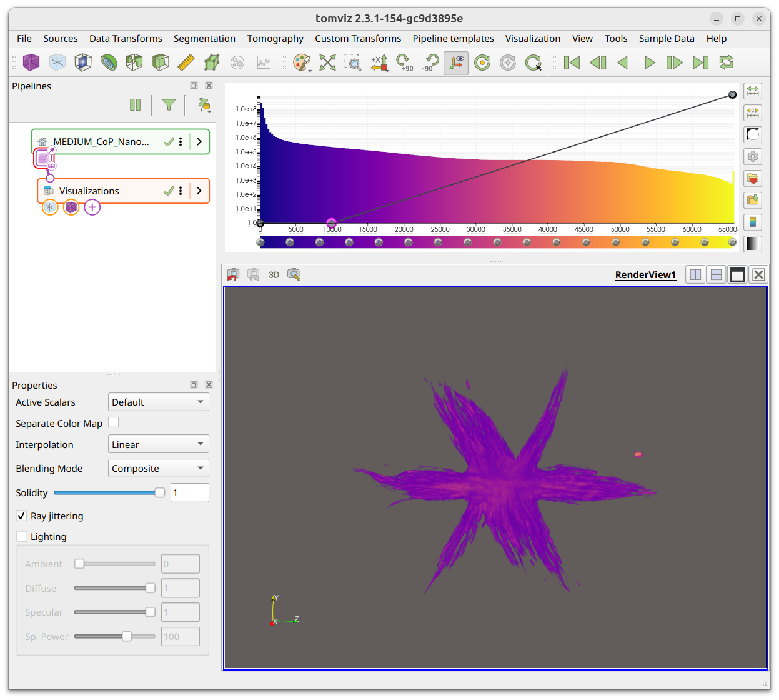Maximize the RenderView1 pane
The height and width of the screenshot is (700, 779).
click(x=738, y=274)
